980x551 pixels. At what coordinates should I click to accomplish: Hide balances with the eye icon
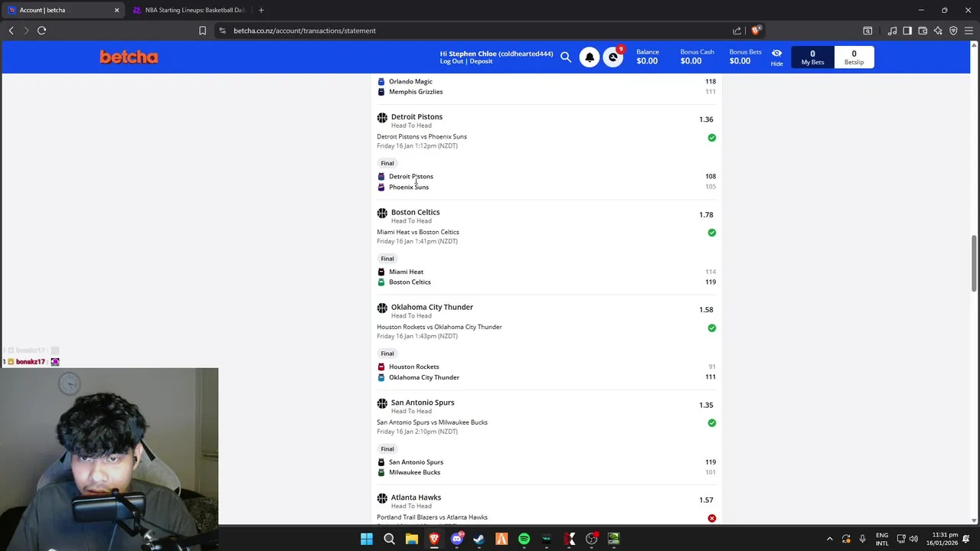[776, 57]
